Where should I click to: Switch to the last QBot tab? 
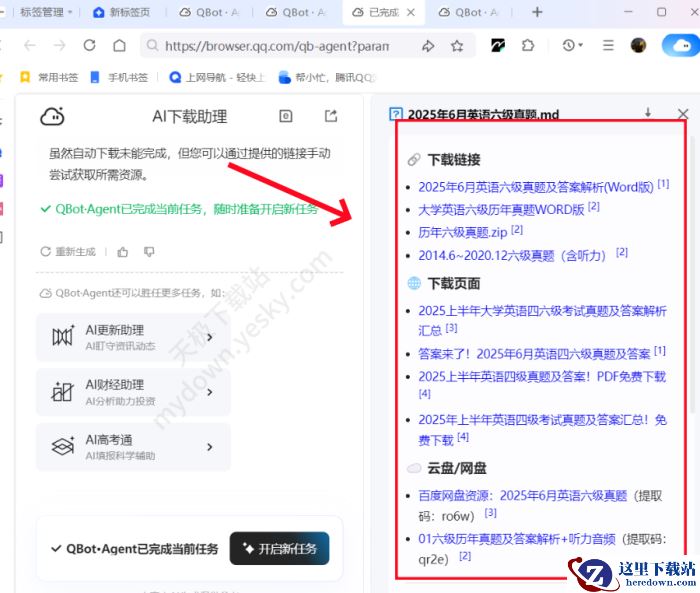(x=468, y=13)
